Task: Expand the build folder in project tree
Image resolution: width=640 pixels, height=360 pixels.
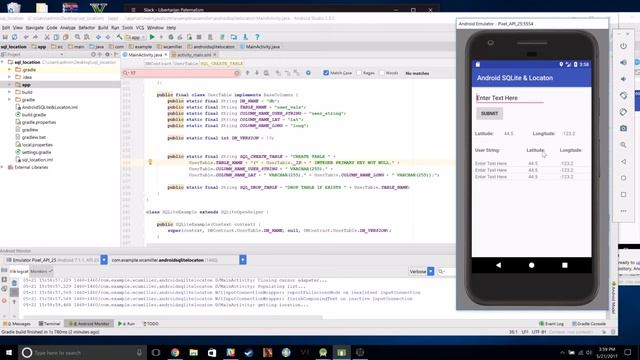Action: point(9,92)
